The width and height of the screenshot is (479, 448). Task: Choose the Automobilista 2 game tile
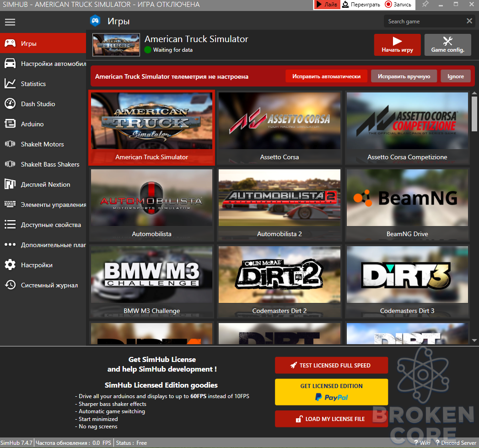pyautogui.click(x=280, y=205)
